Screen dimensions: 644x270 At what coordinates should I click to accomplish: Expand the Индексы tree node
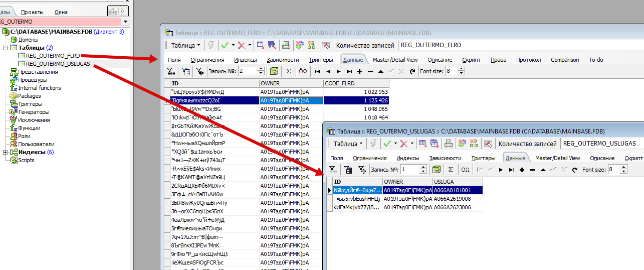click(5, 152)
